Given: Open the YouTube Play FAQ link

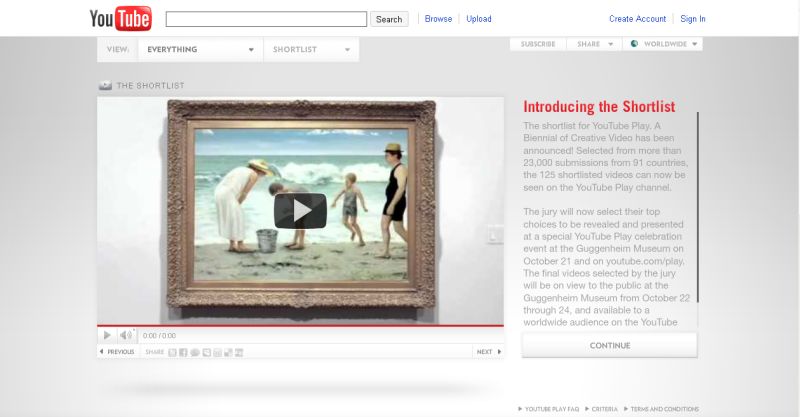Looking at the screenshot, I should tap(549, 409).
